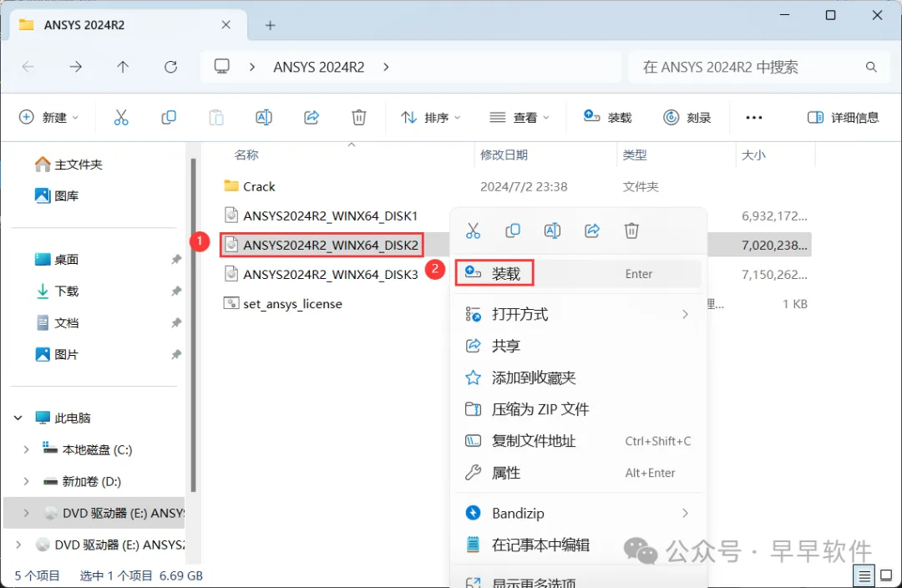This screenshot has height=588, width=902.
Task: Expand 本地磁盘 (C:) tree node
Action: [26, 449]
